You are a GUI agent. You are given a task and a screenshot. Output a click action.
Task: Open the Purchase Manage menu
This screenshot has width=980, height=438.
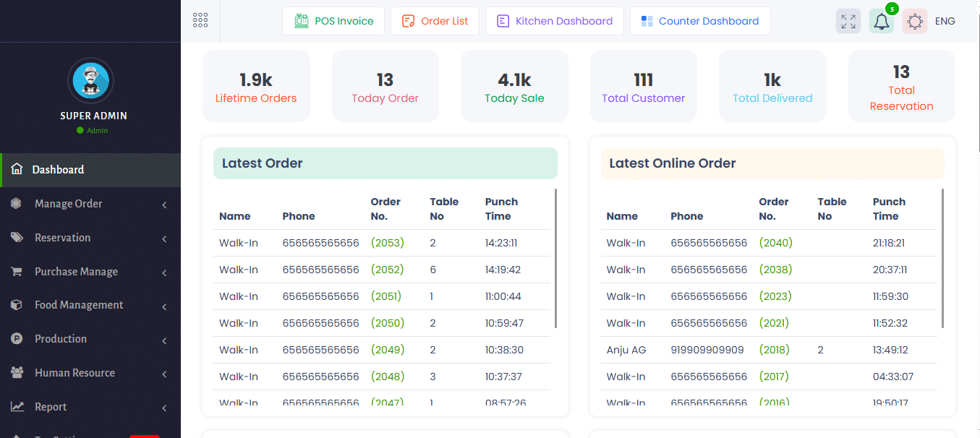coord(90,272)
